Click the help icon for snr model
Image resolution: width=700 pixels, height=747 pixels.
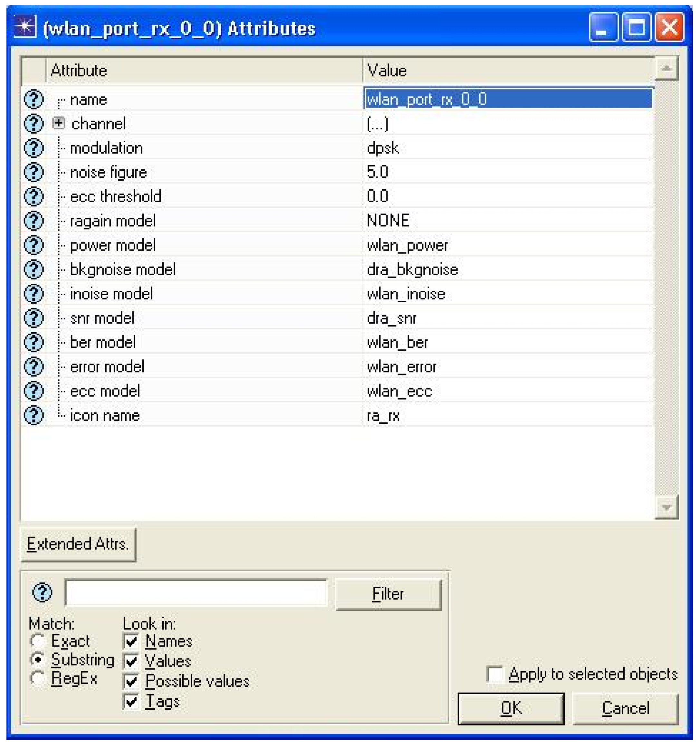tap(34, 318)
